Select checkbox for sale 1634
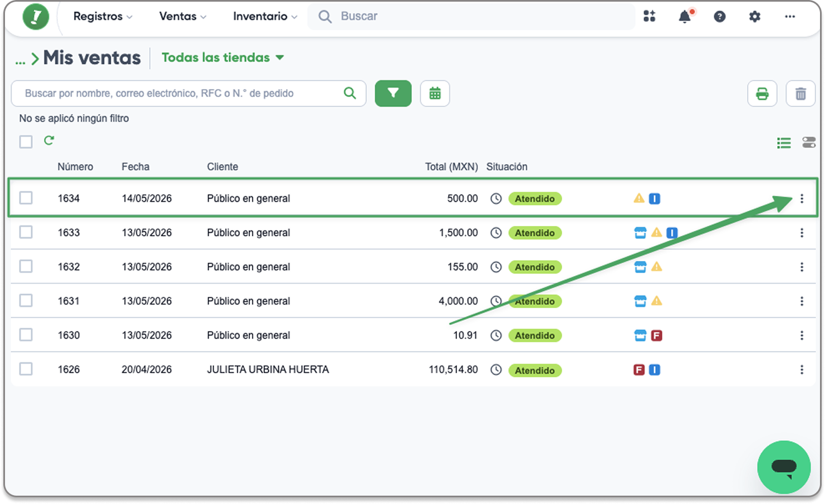 pyautogui.click(x=26, y=197)
